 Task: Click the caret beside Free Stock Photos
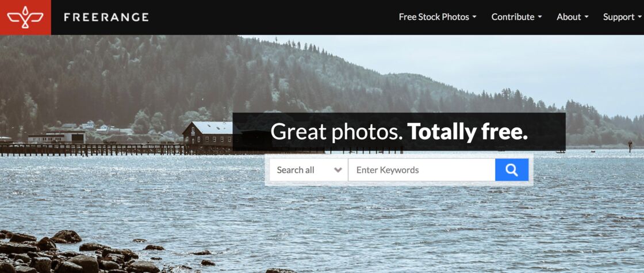474,17
